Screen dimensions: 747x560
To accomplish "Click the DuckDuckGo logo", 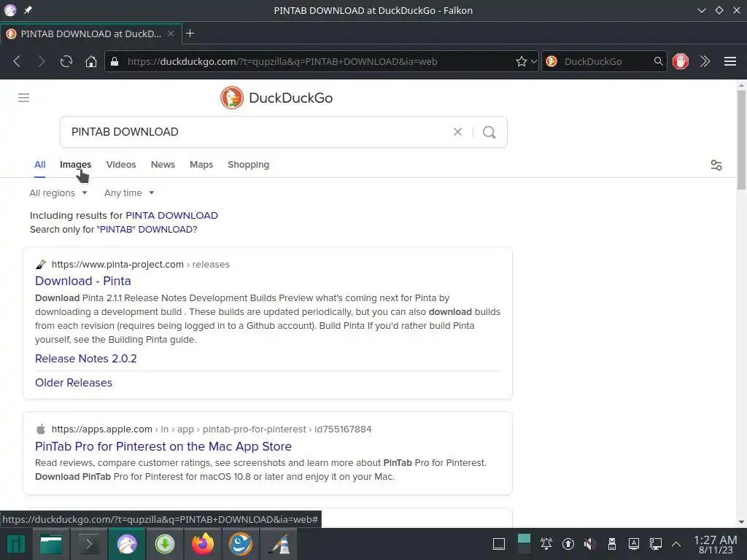I will [276, 98].
